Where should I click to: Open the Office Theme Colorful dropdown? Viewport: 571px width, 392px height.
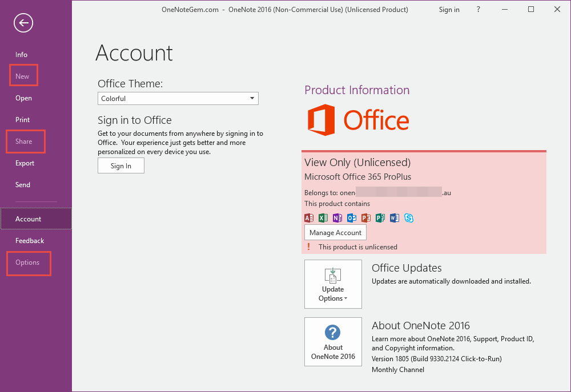click(x=178, y=98)
